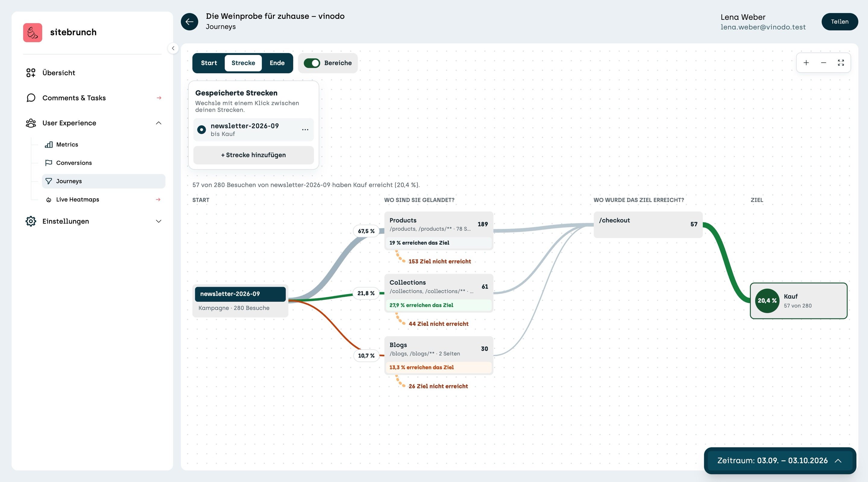The image size is (868, 482).
Task: Click the 67,5 % flow label
Action: click(366, 231)
